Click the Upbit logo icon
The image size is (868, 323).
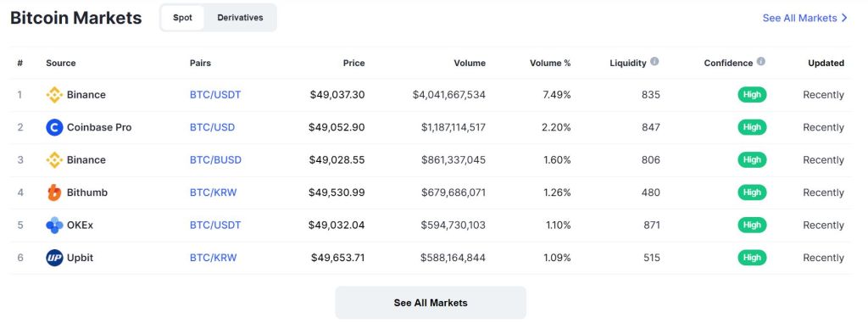[x=54, y=258]
